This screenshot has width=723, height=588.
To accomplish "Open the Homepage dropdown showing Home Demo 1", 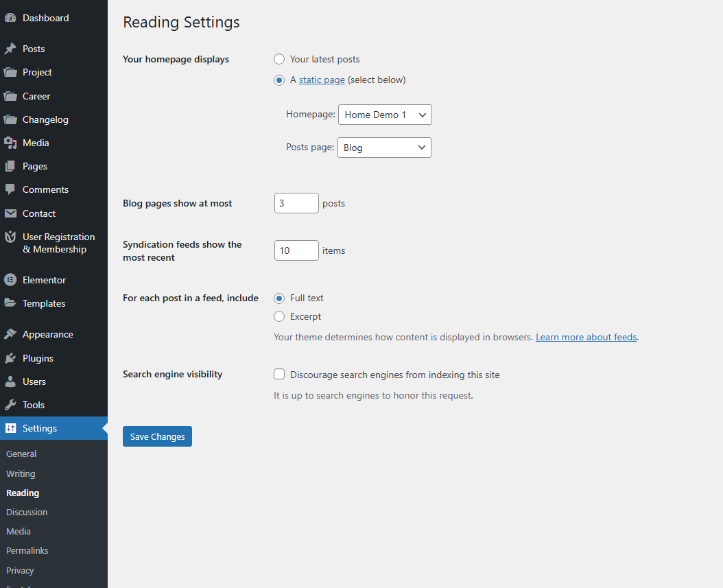I will 385,115.
